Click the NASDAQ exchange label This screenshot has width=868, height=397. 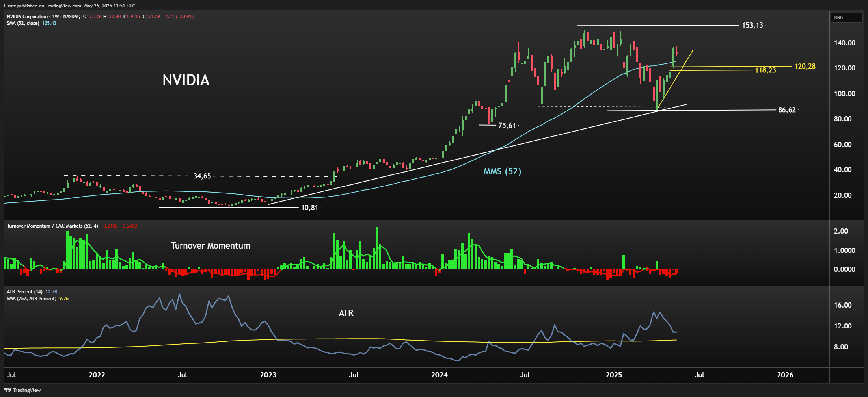click(72, 17)
